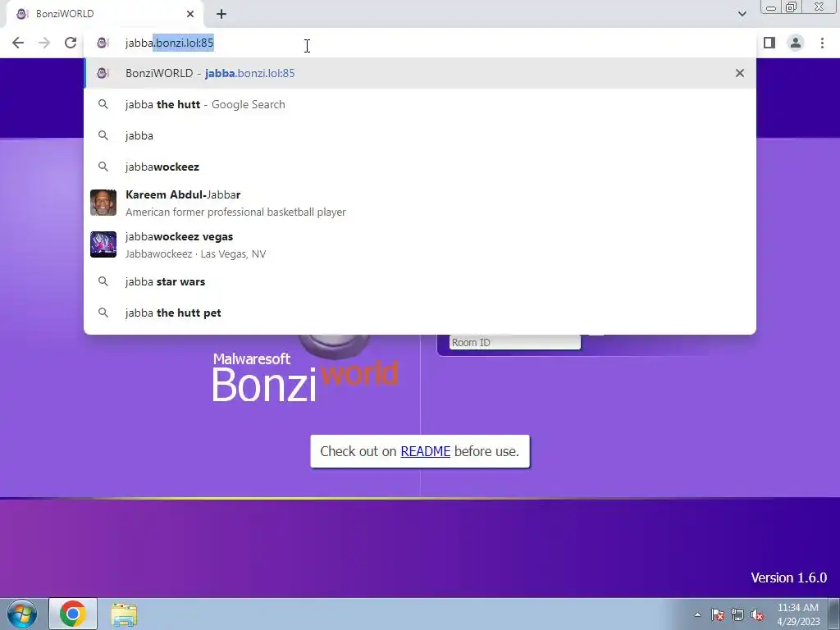Show hidden system tray icons
Screen dimensions: 840x630
(x=697, y=614)
